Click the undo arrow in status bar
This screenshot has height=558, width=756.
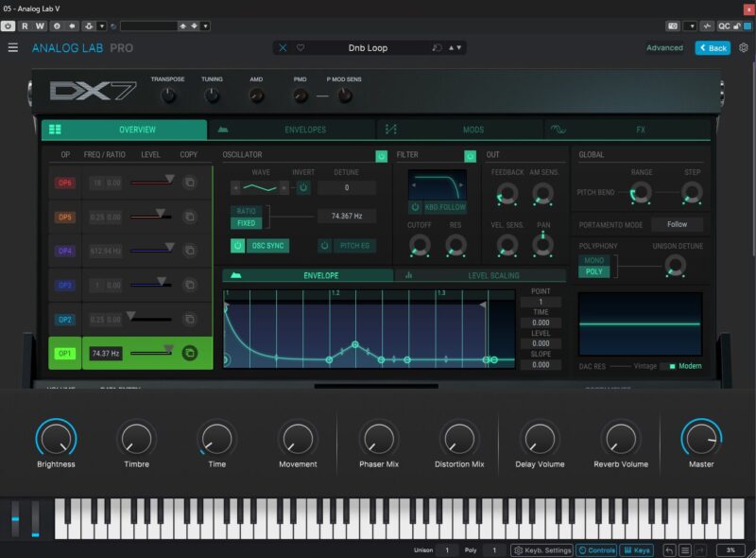point(669,550)
